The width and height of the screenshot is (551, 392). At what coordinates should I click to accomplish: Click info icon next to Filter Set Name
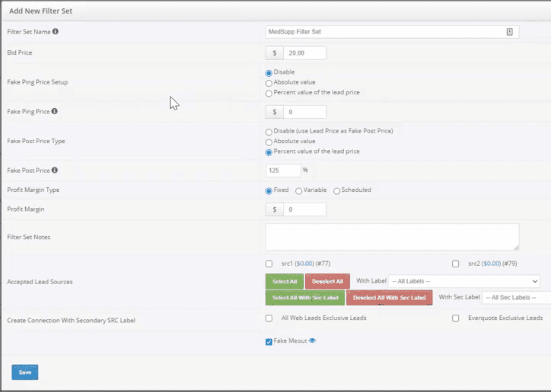pyautogui.click(x=56, y=31)
